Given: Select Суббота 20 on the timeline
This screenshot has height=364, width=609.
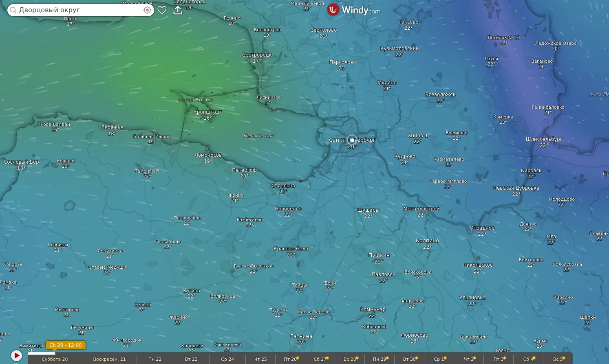Looking at the screenshot, I should pos(55,359).
